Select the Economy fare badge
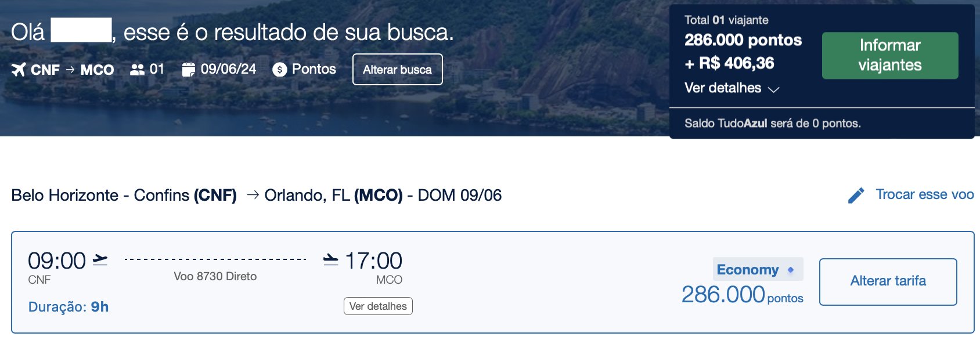The height and width of the screenshot is (340, 980). (x=758, y=269)
